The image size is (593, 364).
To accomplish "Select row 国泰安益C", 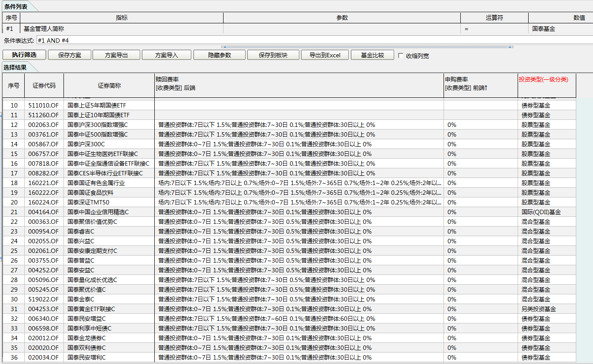I will pos(289,270).
